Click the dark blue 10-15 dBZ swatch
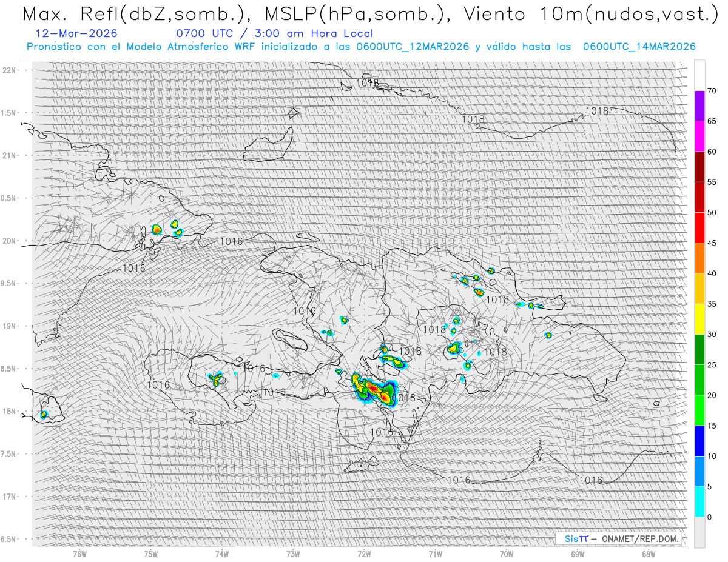The width and height of the screenshot is (728, 562). [699, 441]
